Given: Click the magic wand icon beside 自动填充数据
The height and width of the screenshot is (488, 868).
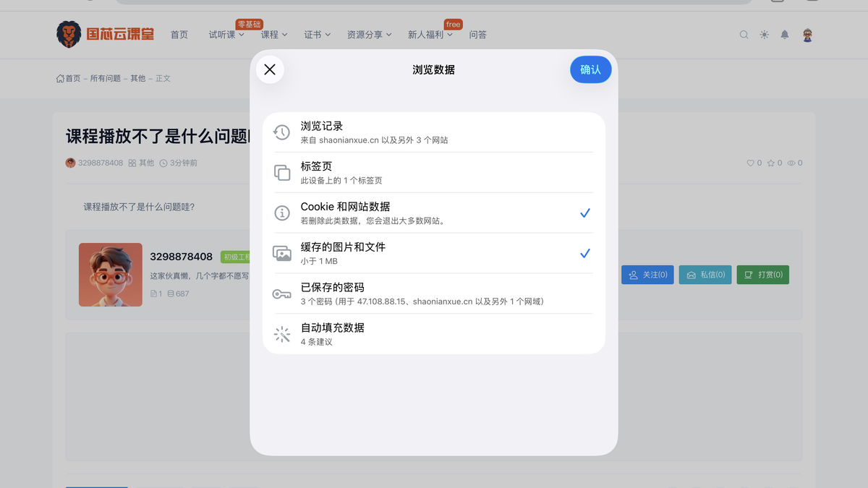Looking at the screenshot, I should point(282,334).
